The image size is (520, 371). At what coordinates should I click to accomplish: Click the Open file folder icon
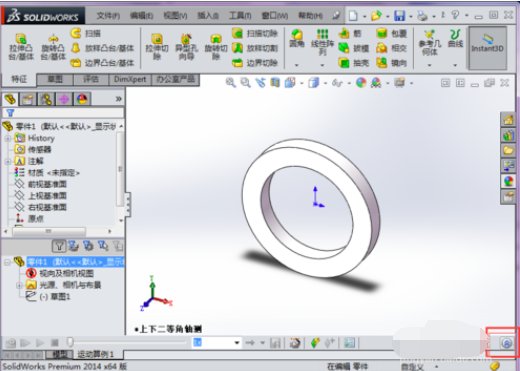376,15
